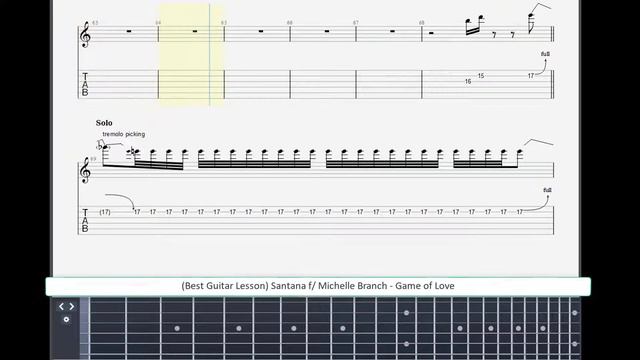
Task: Click the song title 'Game of Love' banner
Action: point(318,286)
